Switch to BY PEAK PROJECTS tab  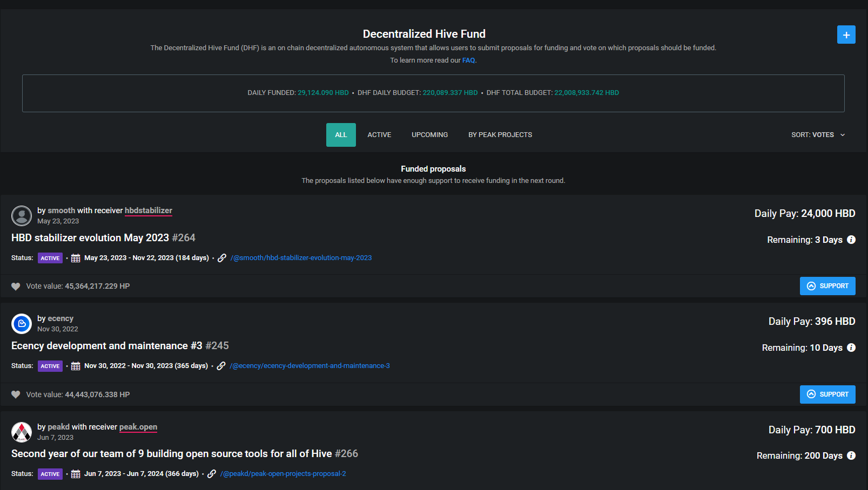pyautogui.click(x=500, y=135)
